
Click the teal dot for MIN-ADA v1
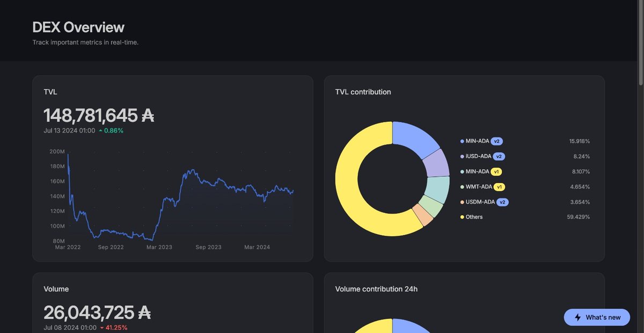pyautogui.click(x=462, y=172)
